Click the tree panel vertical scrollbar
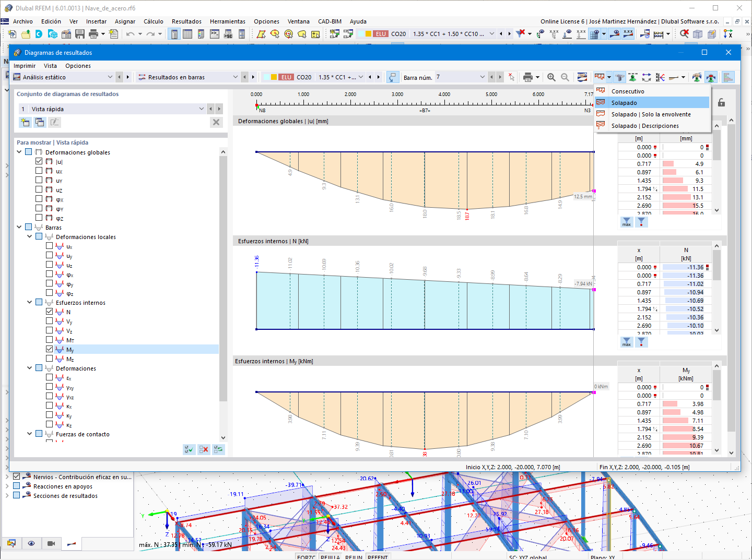The width and height of the screenshot is (752, 560). [x=223, y=279]
